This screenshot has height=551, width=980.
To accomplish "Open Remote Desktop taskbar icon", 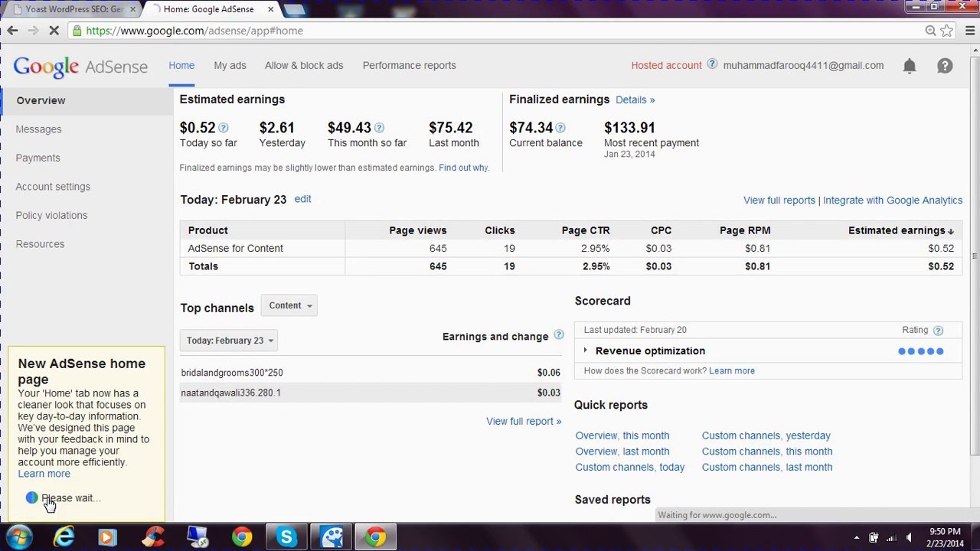I will tap(198, 537).
